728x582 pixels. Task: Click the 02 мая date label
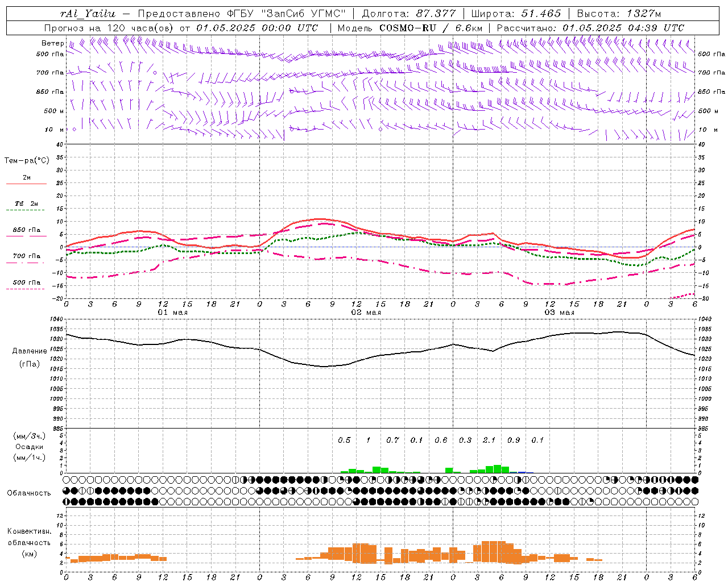[x=366, y=313]
